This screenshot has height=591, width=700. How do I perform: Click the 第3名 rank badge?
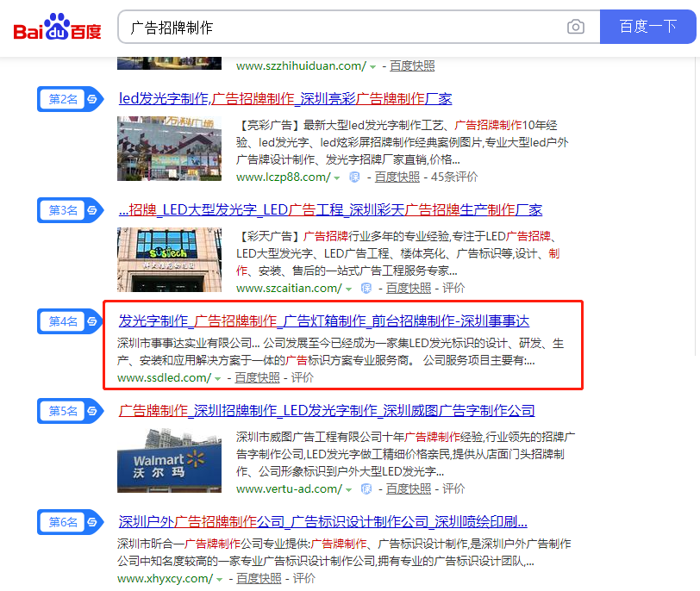pos(70,210)
